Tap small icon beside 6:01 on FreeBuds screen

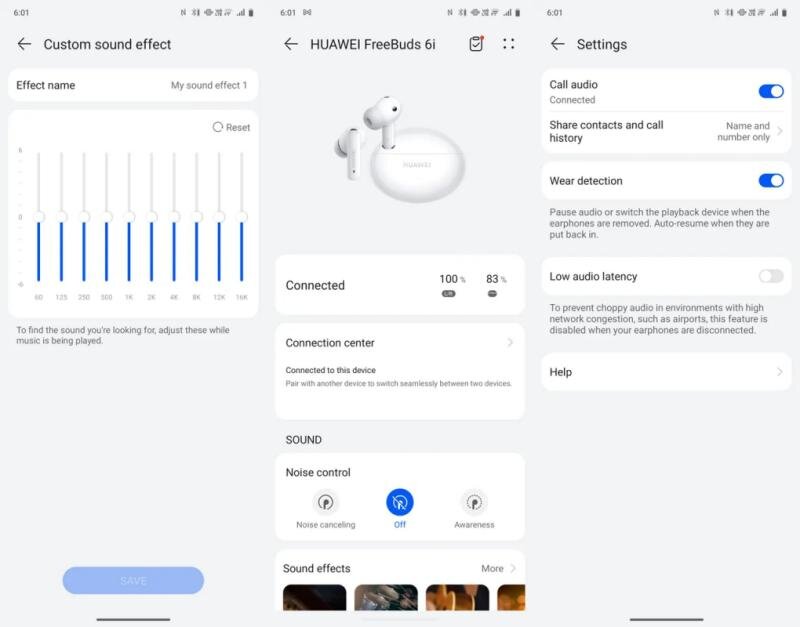(307, 12)
